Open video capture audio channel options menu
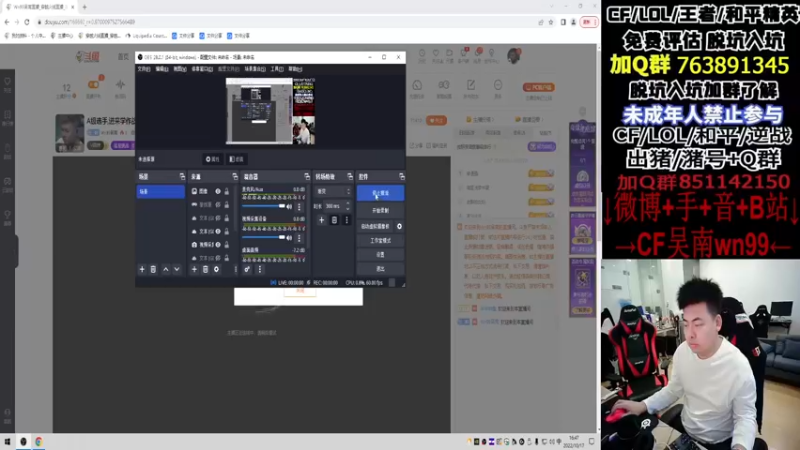This screenshot has height=450, width=800. pos(299,238)
